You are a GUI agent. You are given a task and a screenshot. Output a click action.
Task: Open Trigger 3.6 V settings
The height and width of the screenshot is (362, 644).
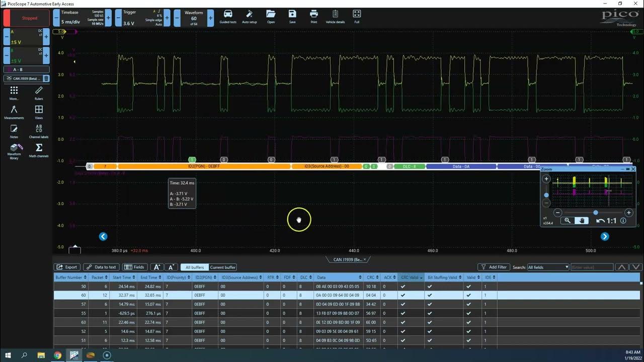coord(143,18)
